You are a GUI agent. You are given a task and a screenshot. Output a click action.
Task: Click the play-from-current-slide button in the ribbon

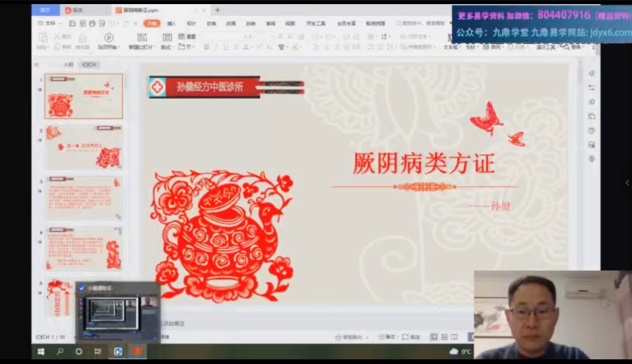[108, 37]
